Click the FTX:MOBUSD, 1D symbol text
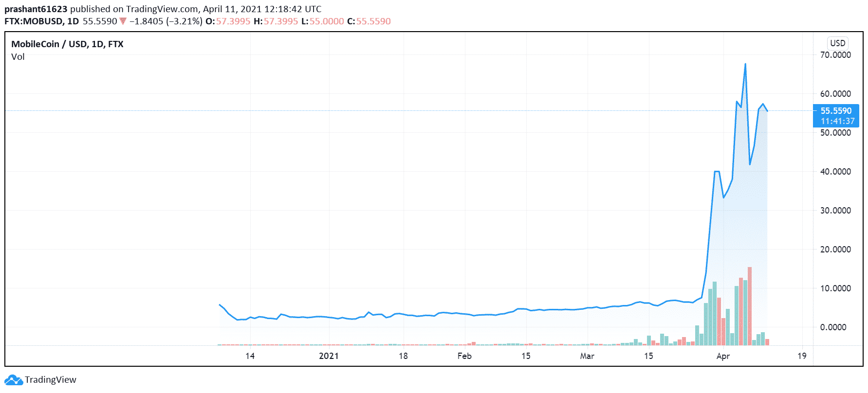Screen dimensions: 868x393 pos(41,21)
